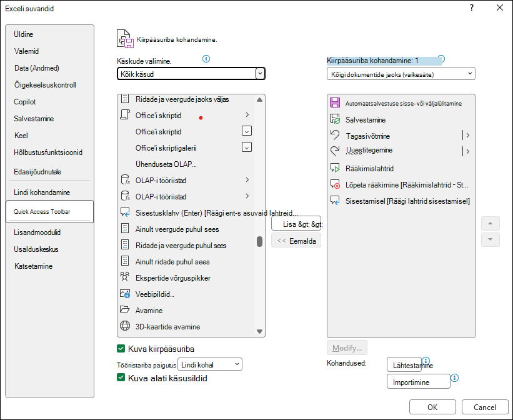Click the Automaatsalvestuse purple save icon
This screenshot has width=513, height=420.
(x=335, y=102)
